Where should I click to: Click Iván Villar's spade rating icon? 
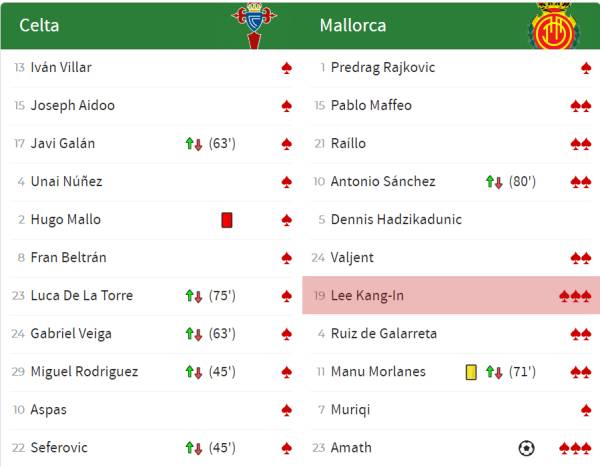click(287, 68)
